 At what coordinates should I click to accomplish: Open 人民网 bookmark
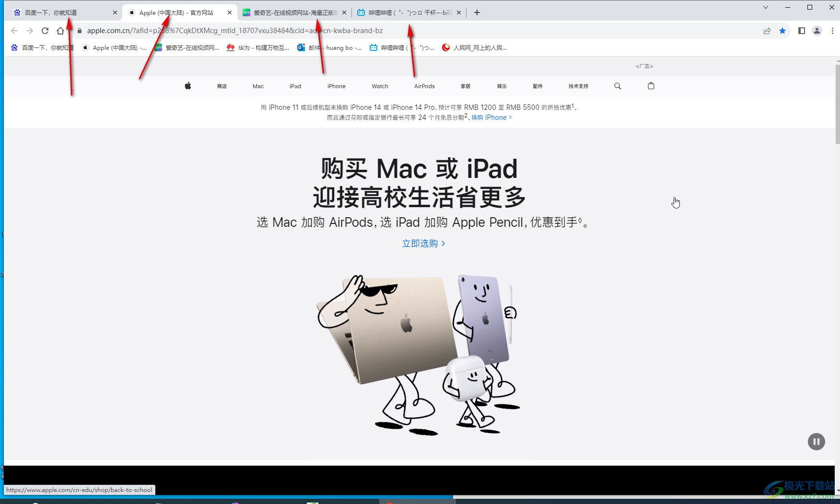tap(475, 47)
